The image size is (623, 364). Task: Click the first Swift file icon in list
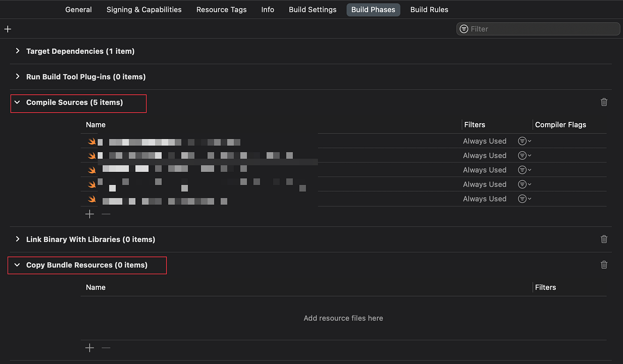coord(92,142)
